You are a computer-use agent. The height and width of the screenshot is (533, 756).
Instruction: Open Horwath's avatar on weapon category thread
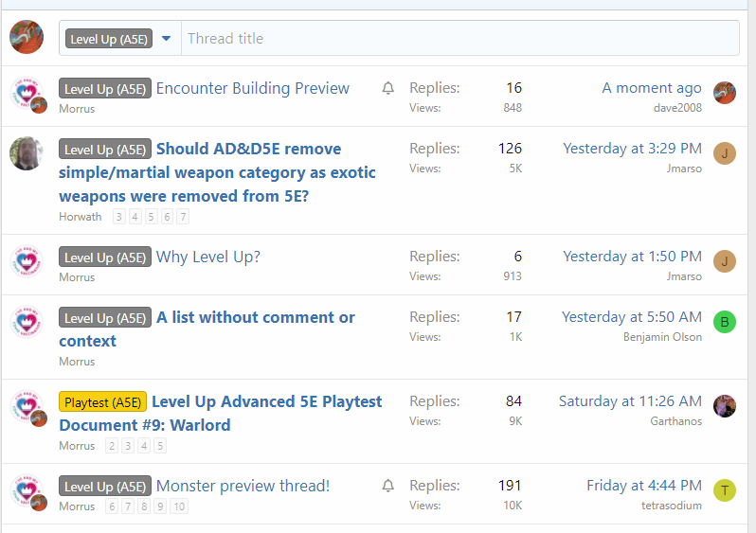27,153
